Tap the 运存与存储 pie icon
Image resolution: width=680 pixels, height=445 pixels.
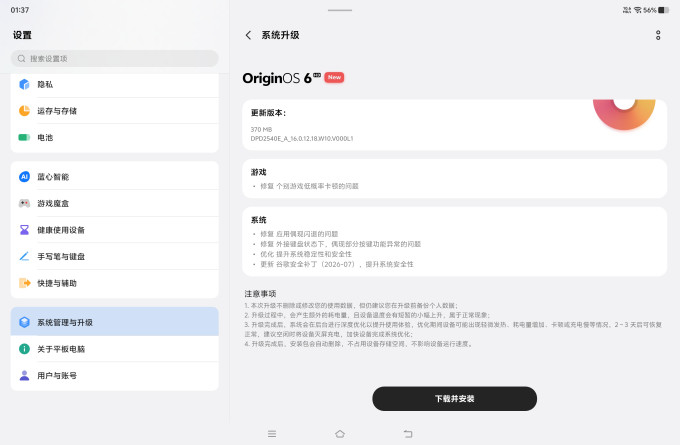[x=24, y=111]
